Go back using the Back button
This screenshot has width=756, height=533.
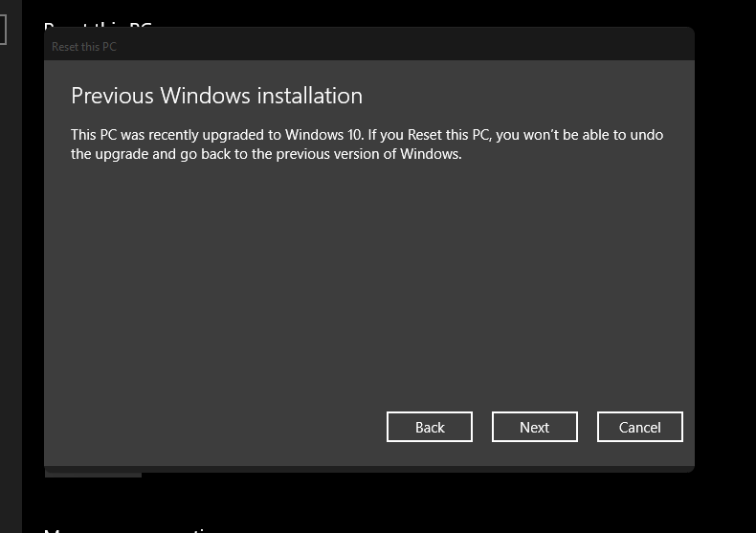[429, 427]
